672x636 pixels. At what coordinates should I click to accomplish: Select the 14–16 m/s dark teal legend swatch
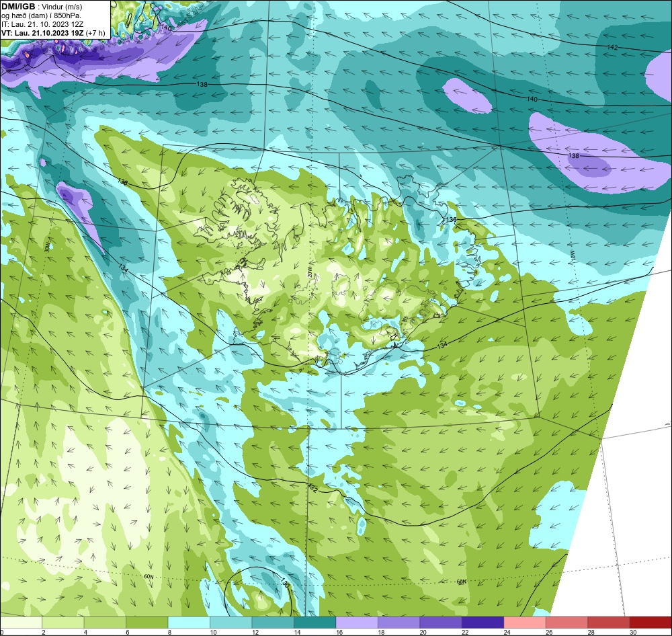point(315,623)
